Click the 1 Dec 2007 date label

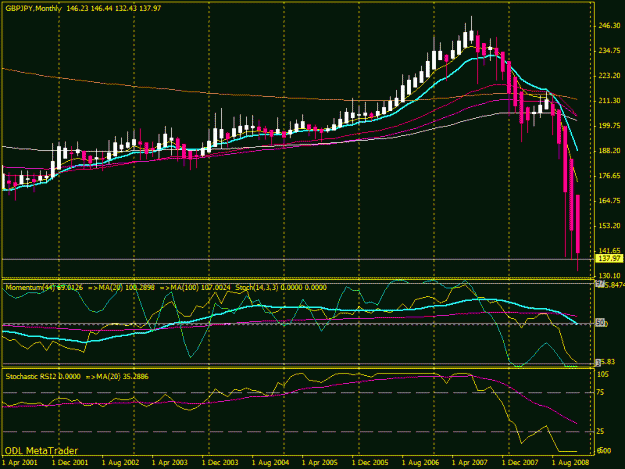click(x=520, y=463)
